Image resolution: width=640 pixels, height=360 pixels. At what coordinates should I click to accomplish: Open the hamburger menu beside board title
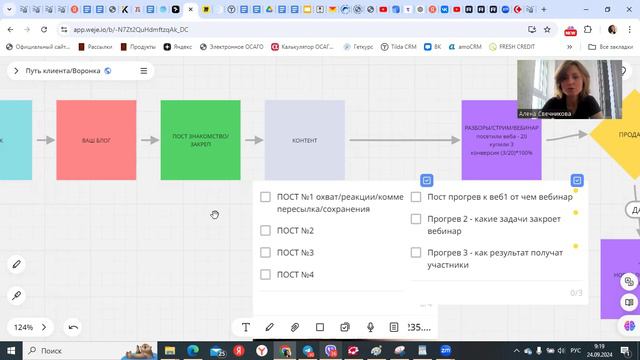144,71
